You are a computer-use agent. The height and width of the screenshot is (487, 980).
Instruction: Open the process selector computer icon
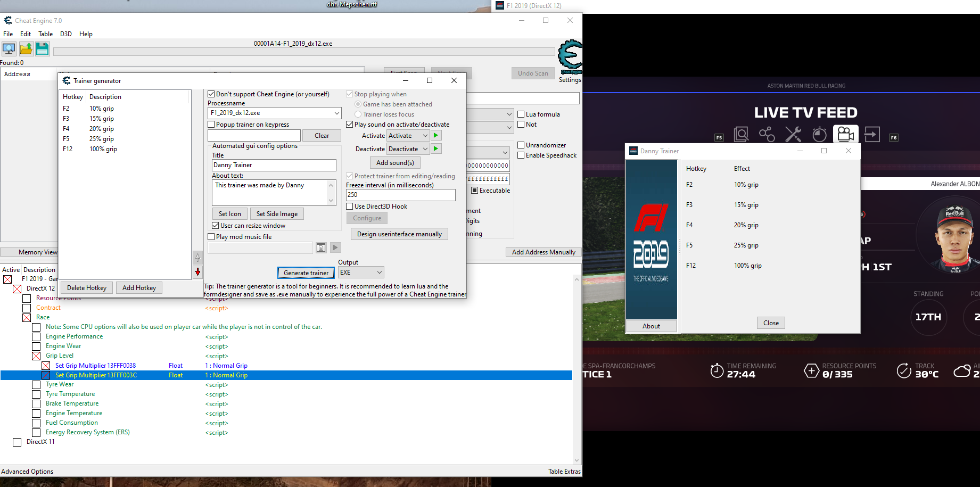pyautogui.click(x=9, y=49)
